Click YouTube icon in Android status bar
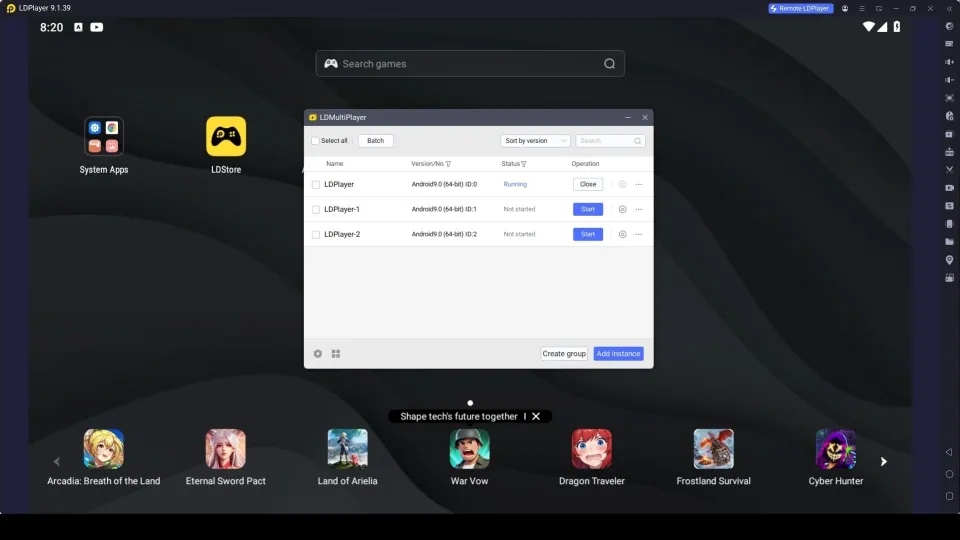The image size is (960, 540). point(97,27)
